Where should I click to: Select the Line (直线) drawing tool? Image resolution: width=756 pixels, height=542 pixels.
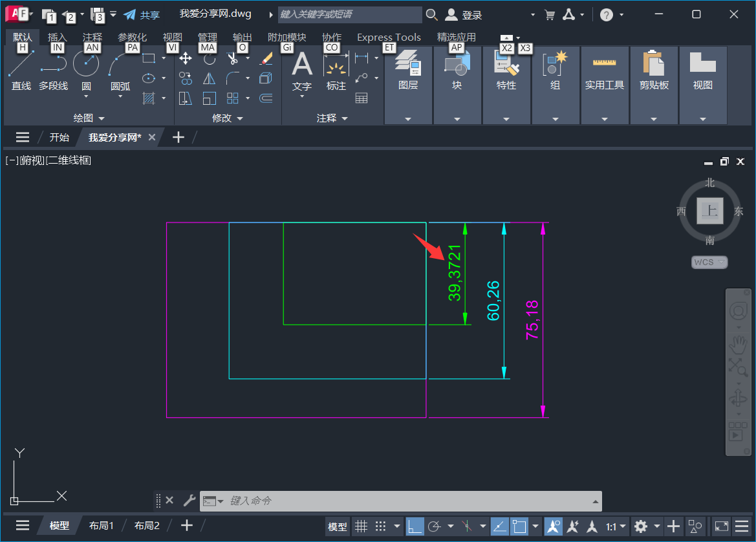click(x=21, y=70)
